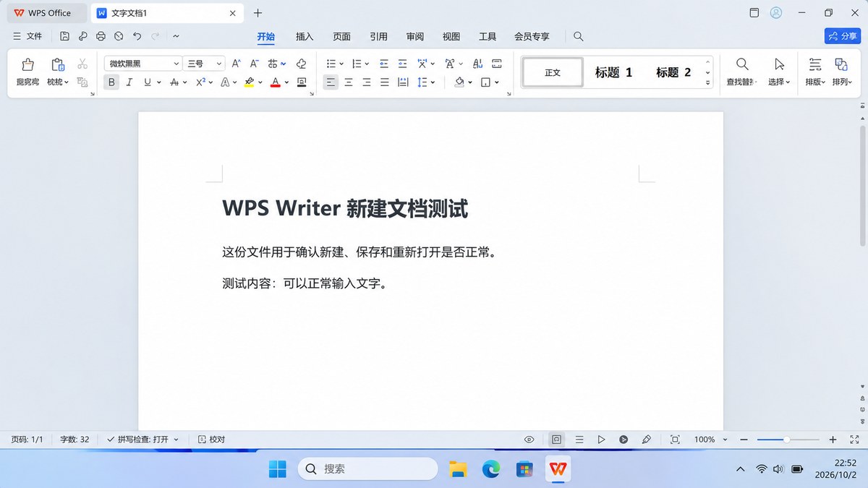Apply the 标题 2 style
Image resolution: width=868 pixels, height=488 pixels.
(x=673, y=72)
